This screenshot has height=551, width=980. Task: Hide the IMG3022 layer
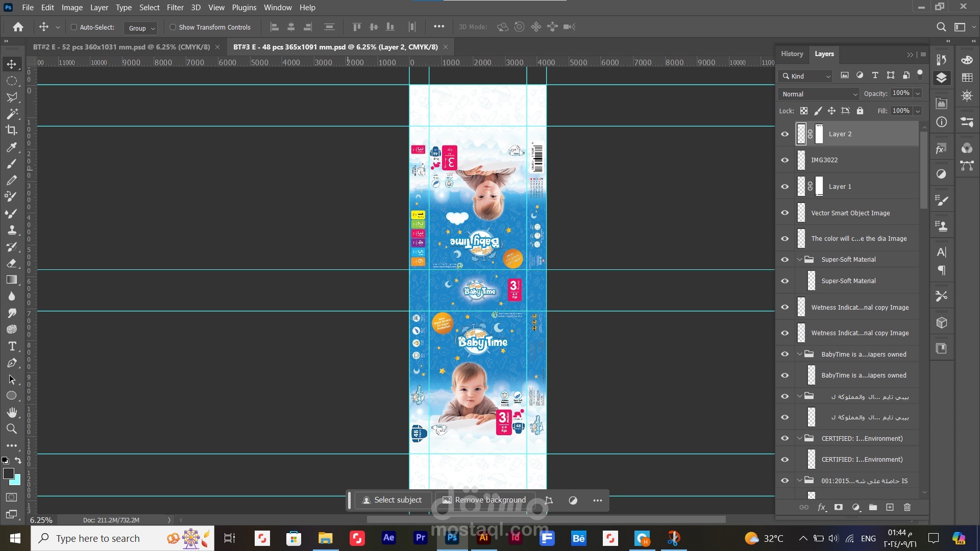coord(785,160)
